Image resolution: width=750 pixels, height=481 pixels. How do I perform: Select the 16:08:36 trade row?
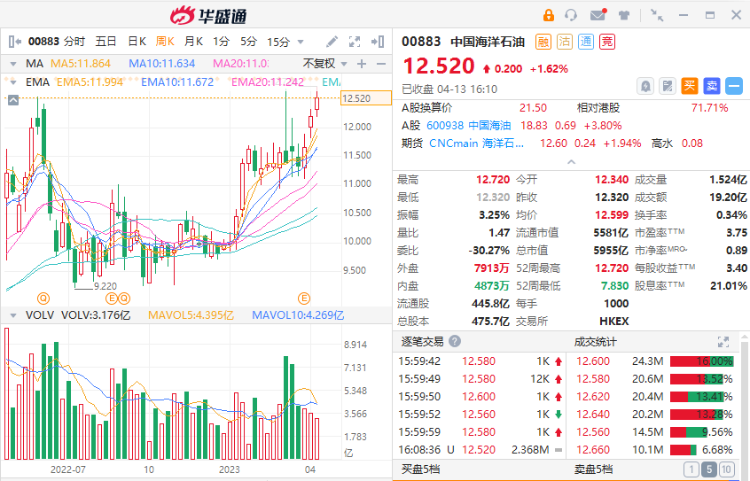pyautogui.click(x=480, y=450)
